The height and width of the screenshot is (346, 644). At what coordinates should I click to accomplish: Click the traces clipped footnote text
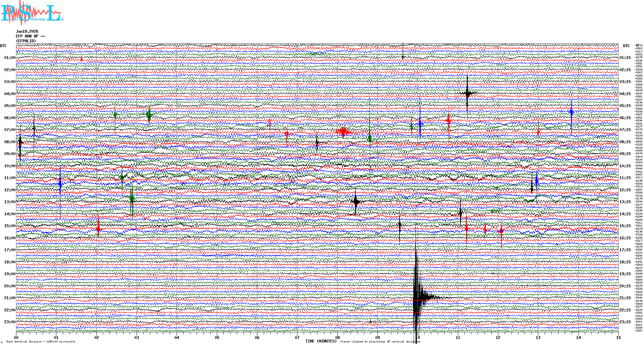[x=380, y=342]
